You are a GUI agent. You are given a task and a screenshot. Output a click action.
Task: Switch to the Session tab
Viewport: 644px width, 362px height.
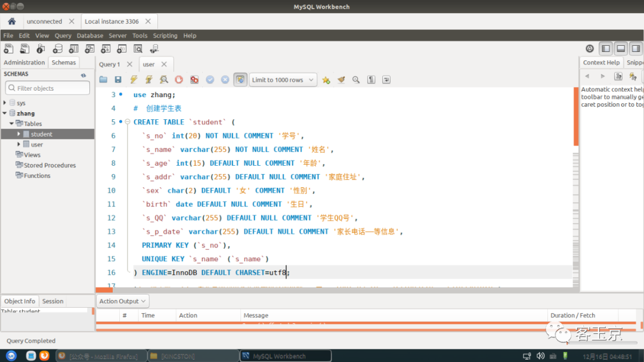pyautogui.click(x=53, y=301)
